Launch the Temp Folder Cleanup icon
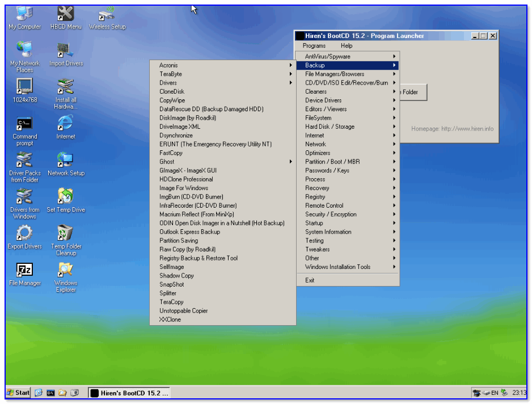This screenshot has width=532, height=404. pyautogui.click(x=66, y=234)
